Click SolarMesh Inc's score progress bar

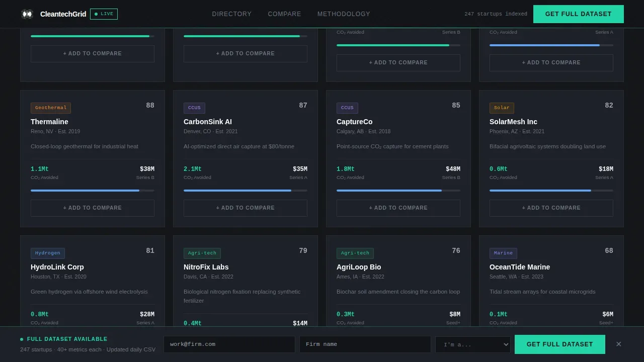[x=551, y=191]
